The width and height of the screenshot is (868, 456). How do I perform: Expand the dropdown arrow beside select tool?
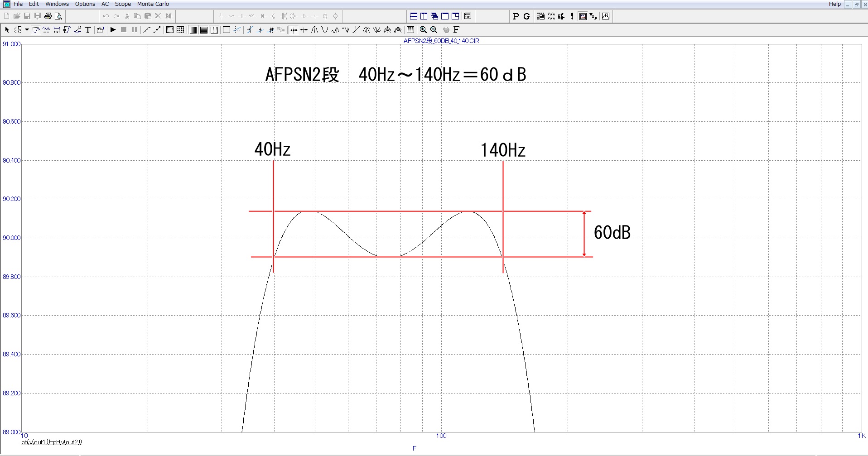(27, 30)
